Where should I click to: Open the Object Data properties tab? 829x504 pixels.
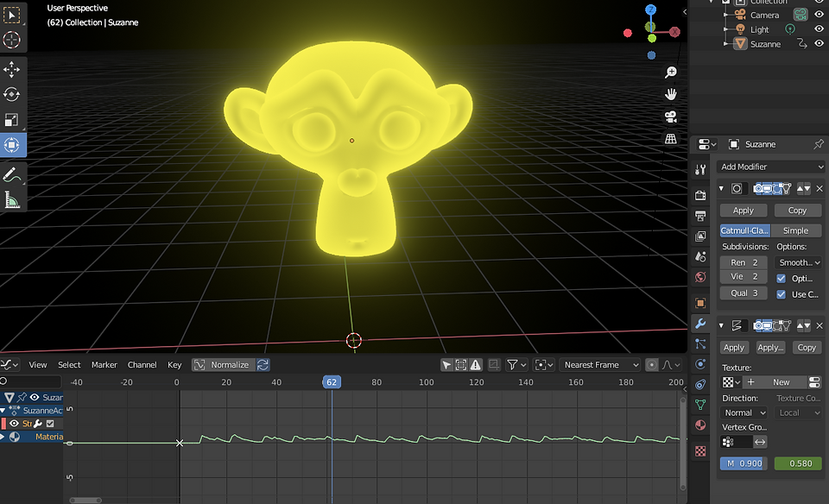point(700,405)
